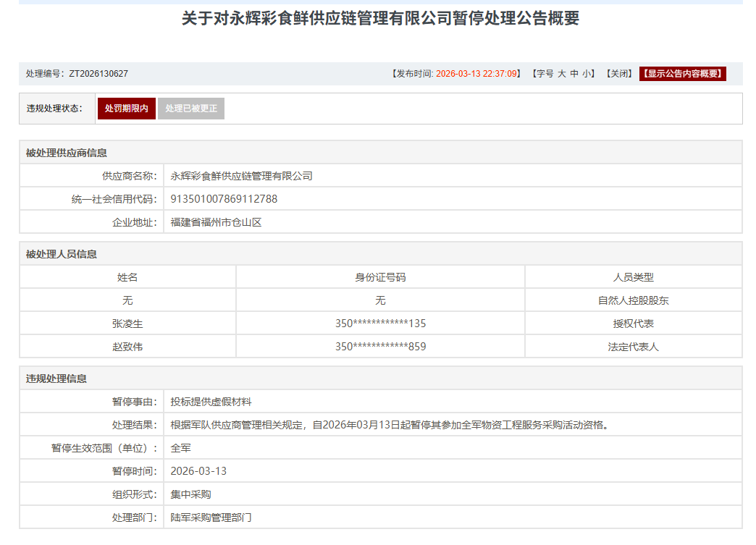
Task: Click the 处理编号 ZT2026130627 text
Action: coord(77,74)
